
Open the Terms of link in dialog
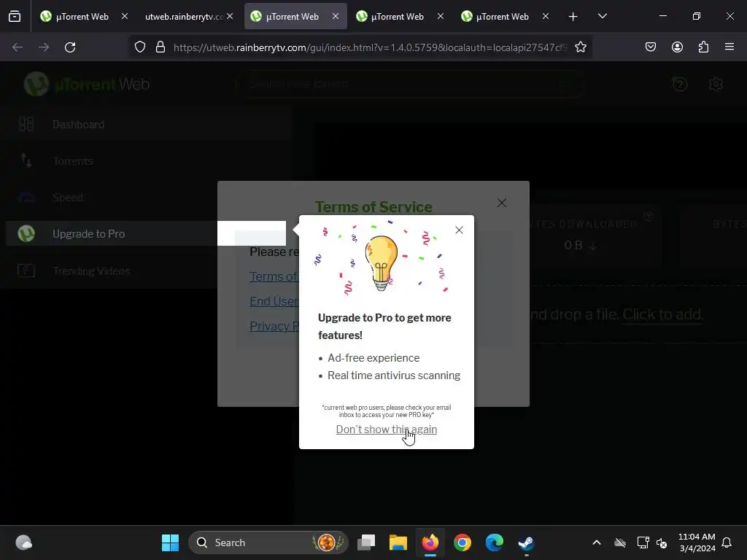(x=274, y=276)
